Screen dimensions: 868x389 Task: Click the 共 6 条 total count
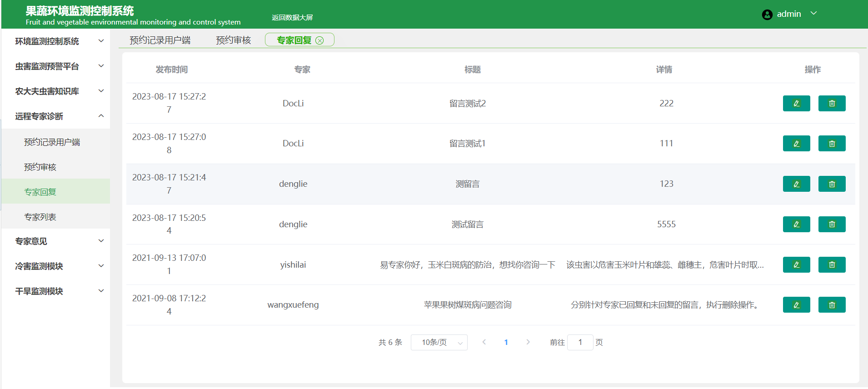(390, 342)
